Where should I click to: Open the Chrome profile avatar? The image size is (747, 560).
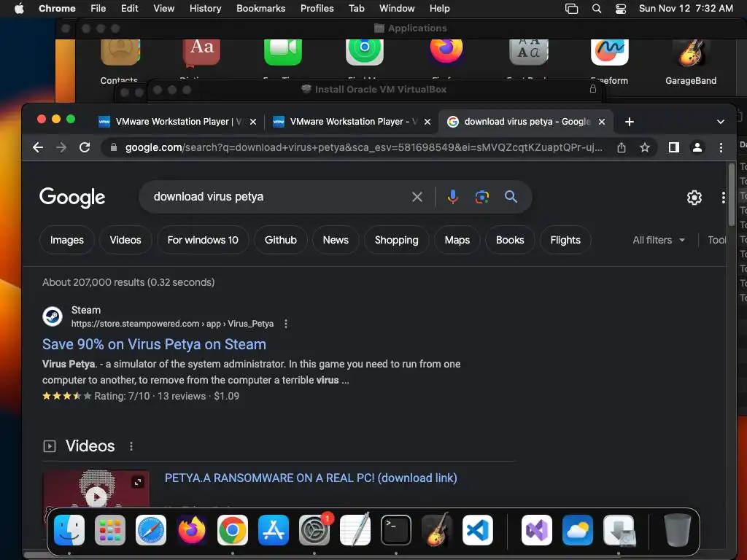click(697, 147)
